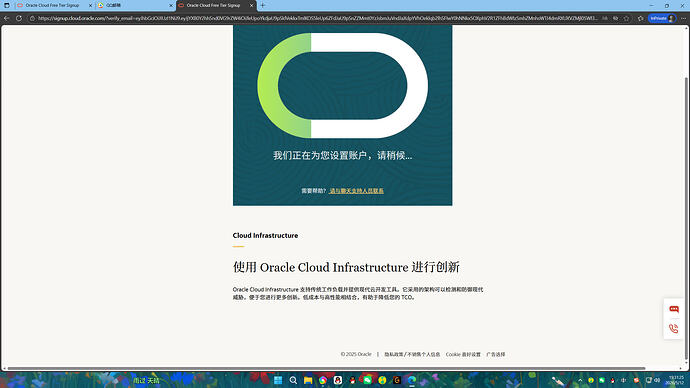The height and width of the screenshot is (388, 690).
Task: Open the colorful circle browser taskbar icon
Action: click(323, 380)
